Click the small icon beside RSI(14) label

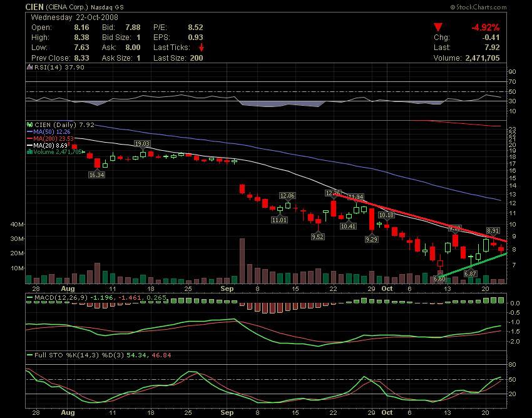click(x=30, y=67)
